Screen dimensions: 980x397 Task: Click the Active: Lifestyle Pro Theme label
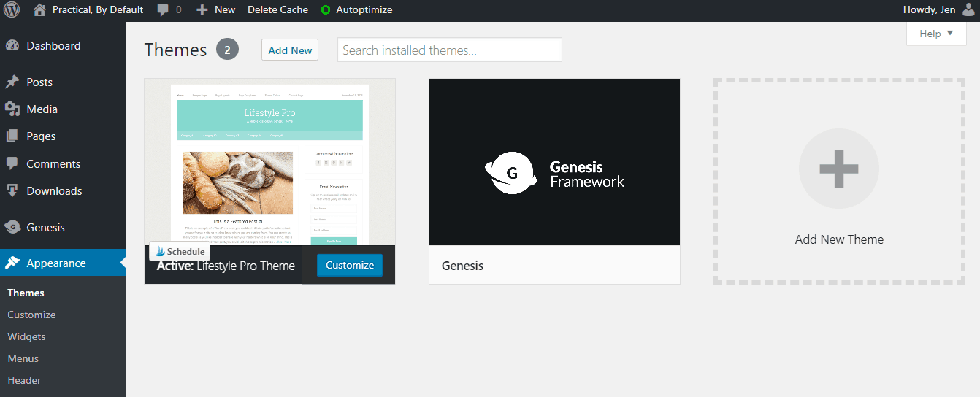[226, 266]
